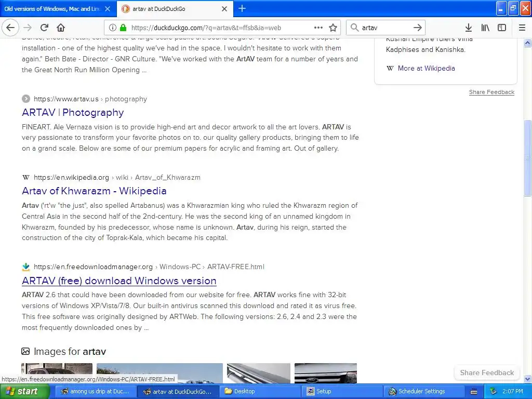Screen dimensions: 532x399
Task: Open the Firefox home page
Action: [61, 28]
